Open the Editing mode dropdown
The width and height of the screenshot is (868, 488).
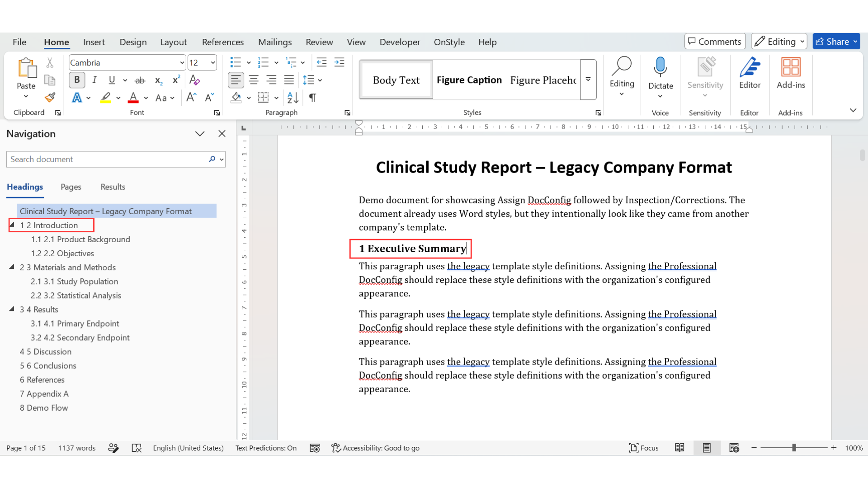click(x=779, y=42)
